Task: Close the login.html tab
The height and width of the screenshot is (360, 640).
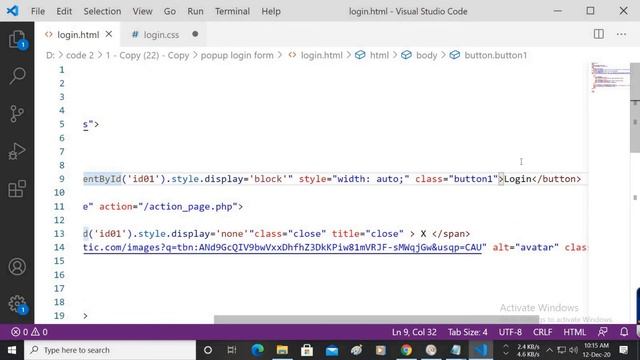Action: [x=109, y=34]
